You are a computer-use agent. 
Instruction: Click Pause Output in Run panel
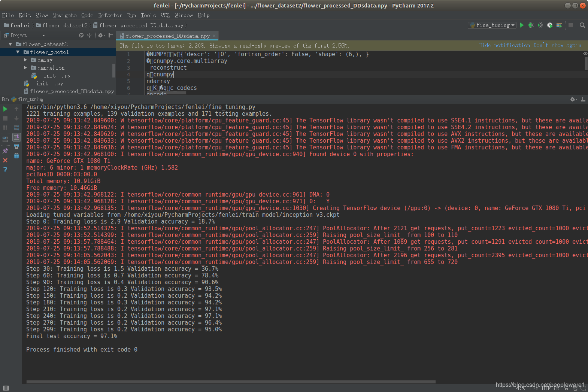tap(5, 128)
